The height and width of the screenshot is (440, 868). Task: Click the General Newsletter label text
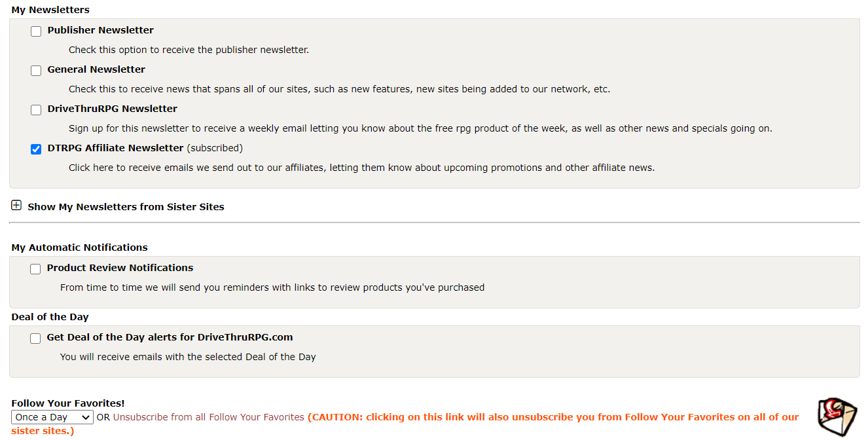pos(96,69)
